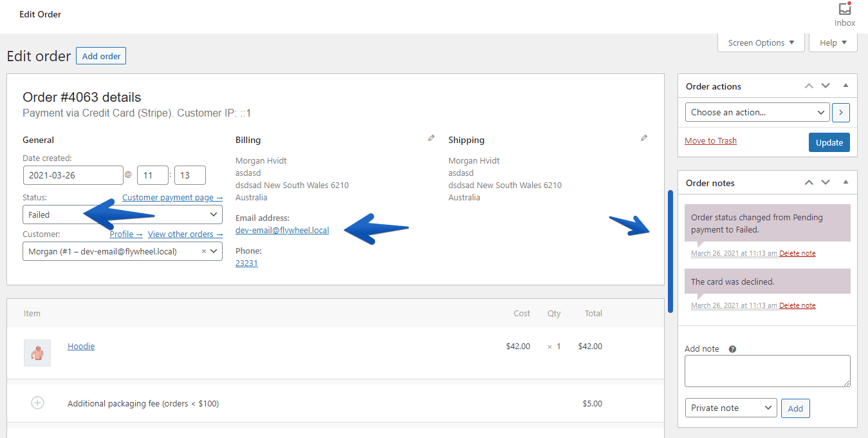Edit Billing details using the pencil icon

tap(430, 138)
